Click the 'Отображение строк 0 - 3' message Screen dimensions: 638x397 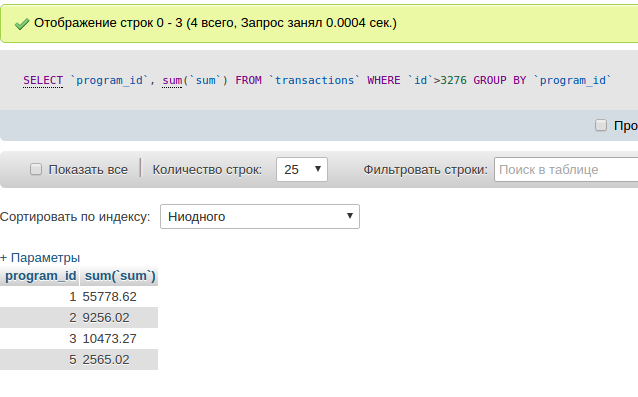[215, 23]
